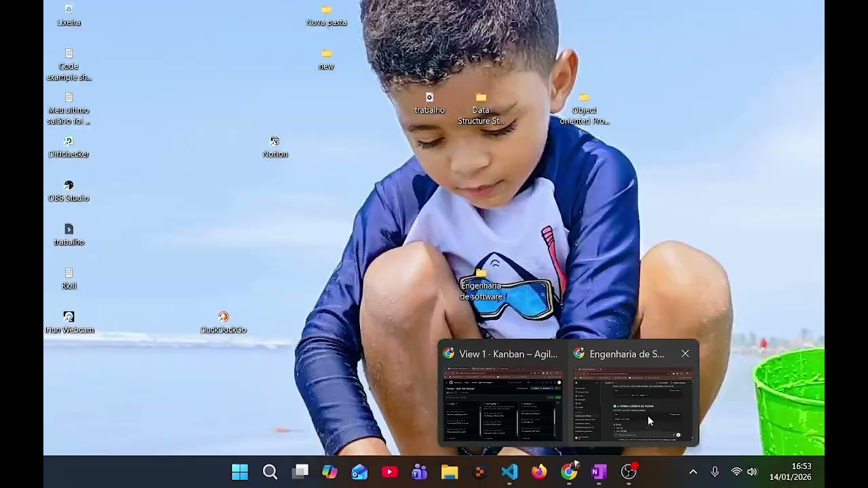
Task: Open File Explorer from the taskbar
Action: (x=449, y=472)
